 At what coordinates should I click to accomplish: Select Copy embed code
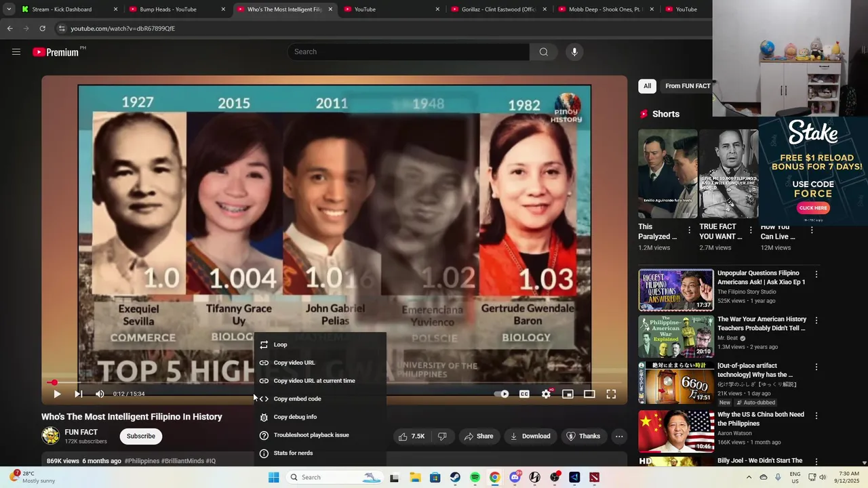pos(320,399)
